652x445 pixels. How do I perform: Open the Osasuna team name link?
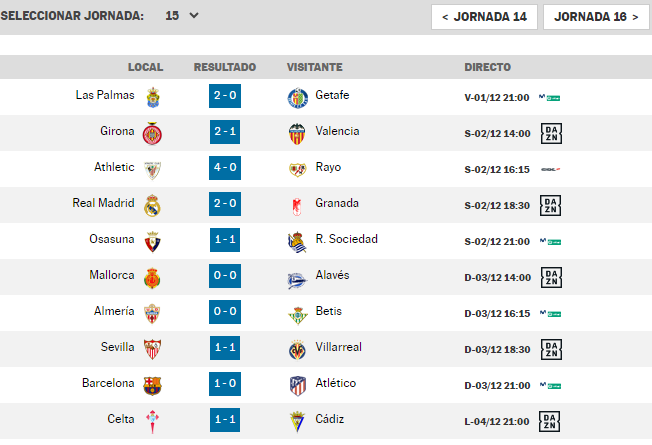(112, 239)
